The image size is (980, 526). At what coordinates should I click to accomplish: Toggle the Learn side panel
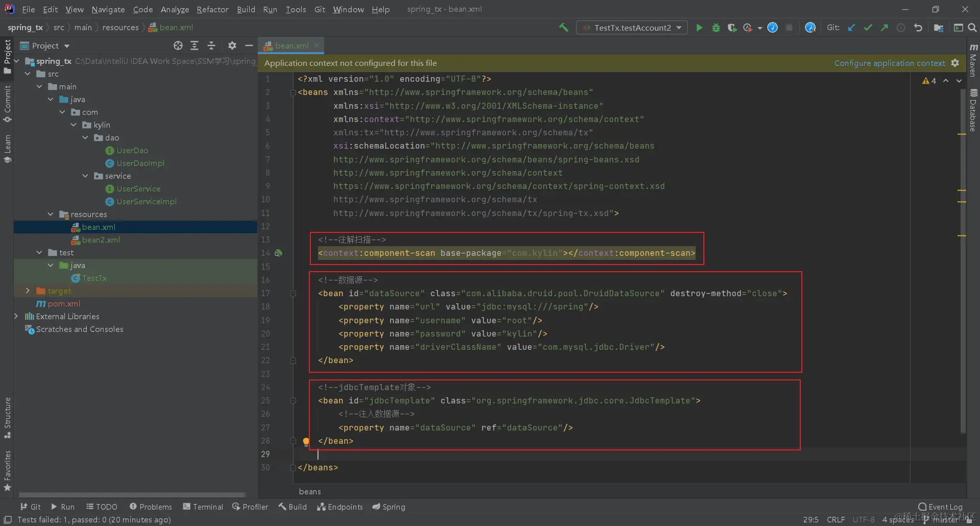point(7,149)
